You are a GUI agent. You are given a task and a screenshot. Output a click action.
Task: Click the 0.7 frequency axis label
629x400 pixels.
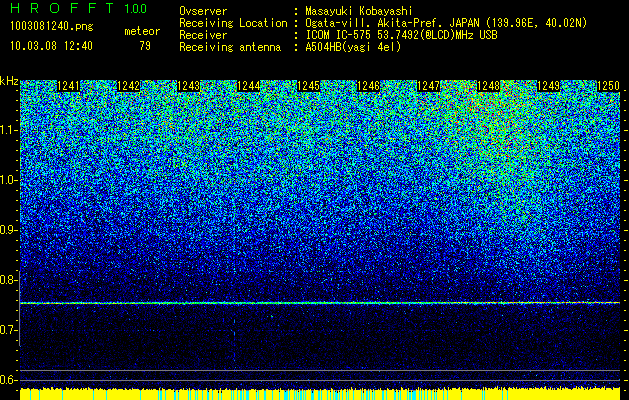pyautogui.click(x=9, y=330)
